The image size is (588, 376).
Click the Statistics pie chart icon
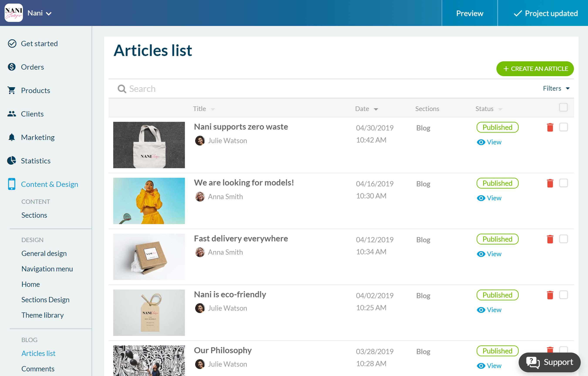coord(12,161)
